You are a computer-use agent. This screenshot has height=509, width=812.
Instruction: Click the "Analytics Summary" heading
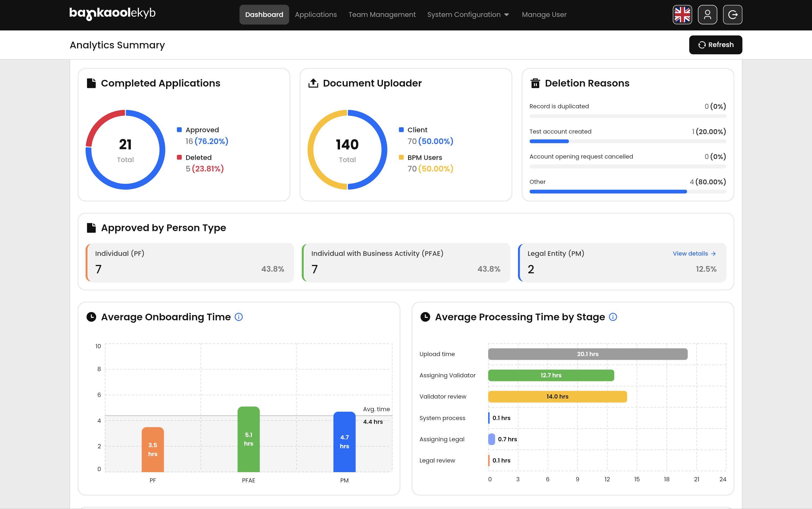pyautogui.click(x=117, y=45)
